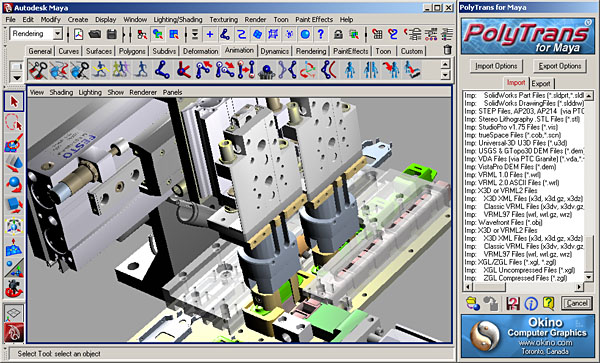Toggle select by hierarchy mode
Viewport: 600px width, 363px height.
[142, 34]
